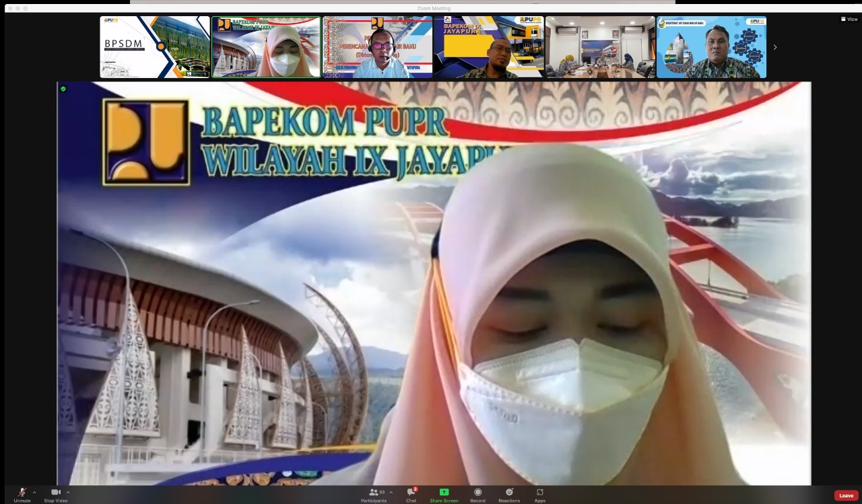
Task: Select the meeting room thumbnail
Action: 600,47
